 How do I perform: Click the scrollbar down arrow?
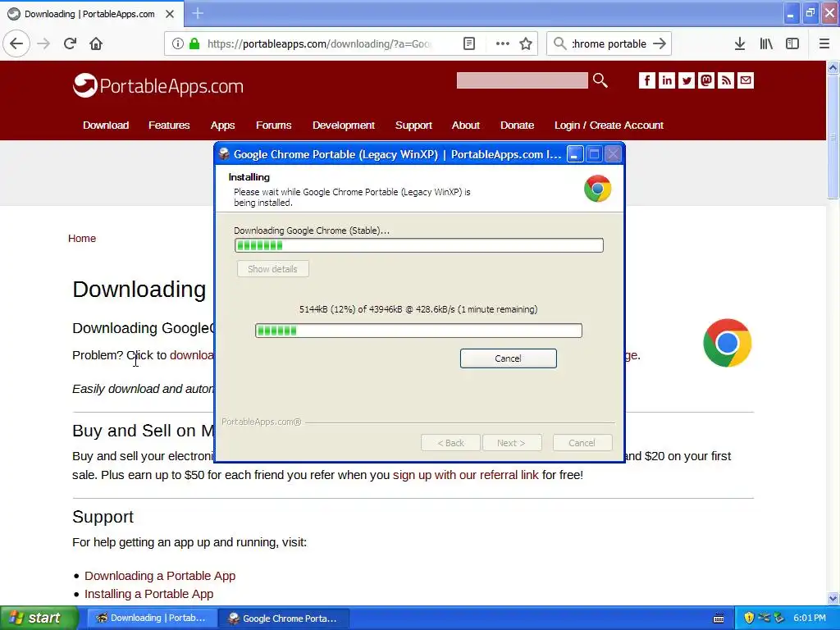pos(833,598)
